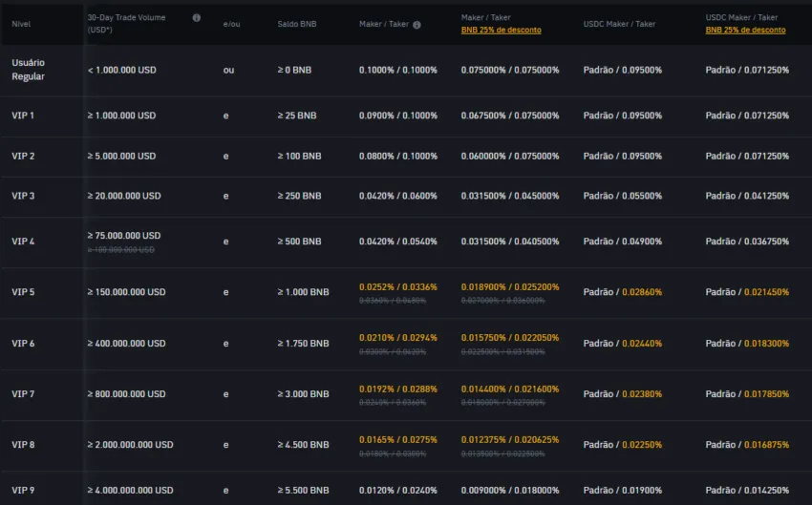Screen dimensions: 812x505
Task: Click the ≥ 800.000.000 USD volume cell
Action: tap(126, 393)
